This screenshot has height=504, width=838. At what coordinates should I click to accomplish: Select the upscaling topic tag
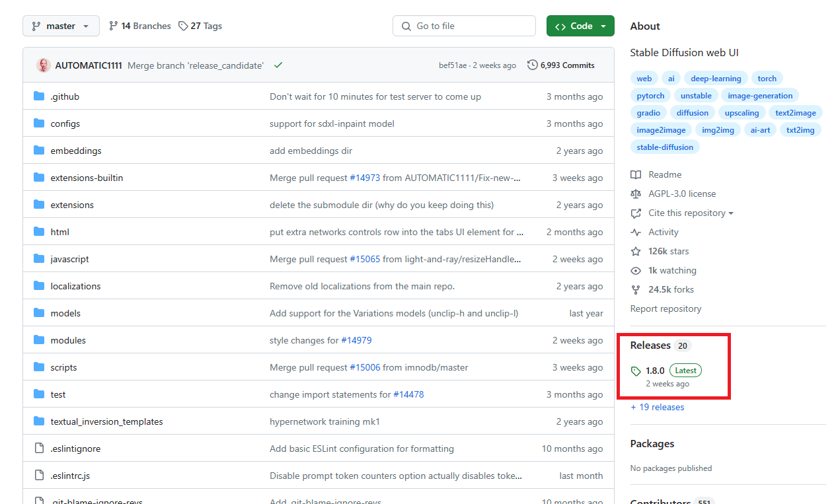pyautogui.click(x=742, y=113)
